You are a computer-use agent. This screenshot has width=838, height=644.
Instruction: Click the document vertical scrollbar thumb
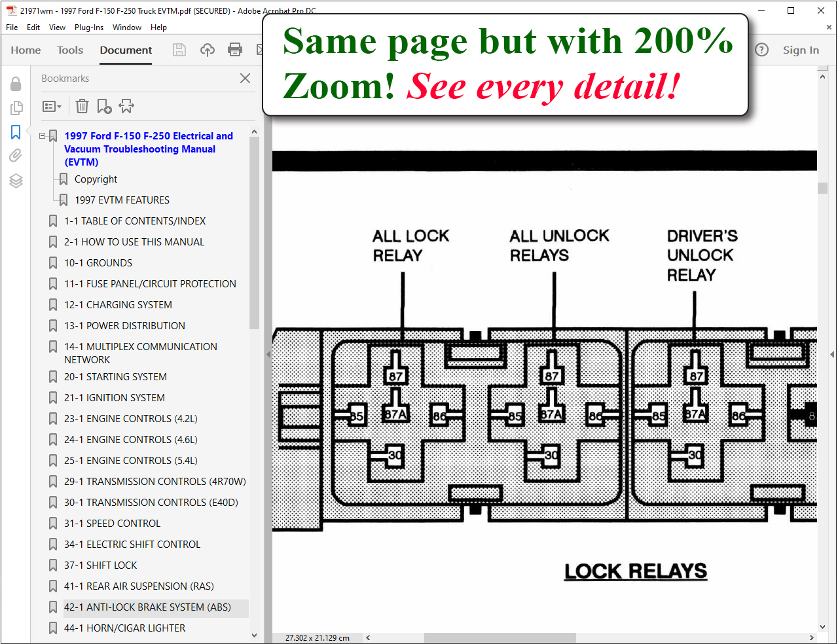823,188
